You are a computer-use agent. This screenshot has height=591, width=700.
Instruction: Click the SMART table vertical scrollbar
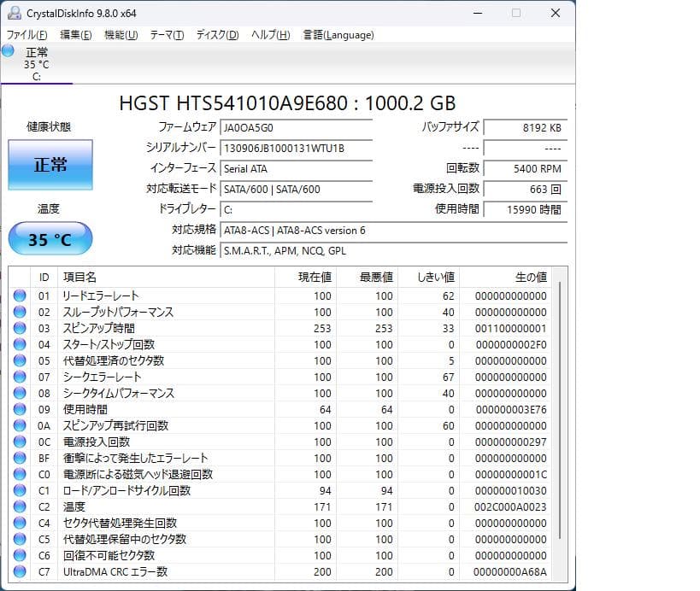560,410
